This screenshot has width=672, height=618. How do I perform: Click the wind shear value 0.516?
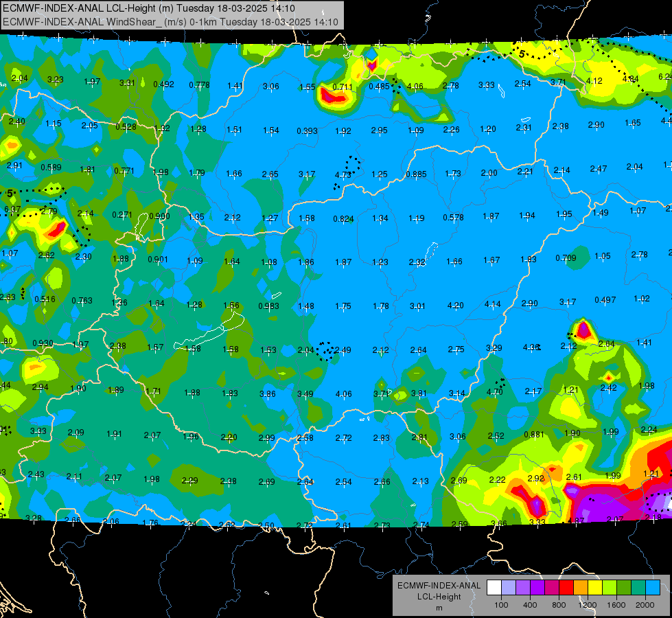45,299
